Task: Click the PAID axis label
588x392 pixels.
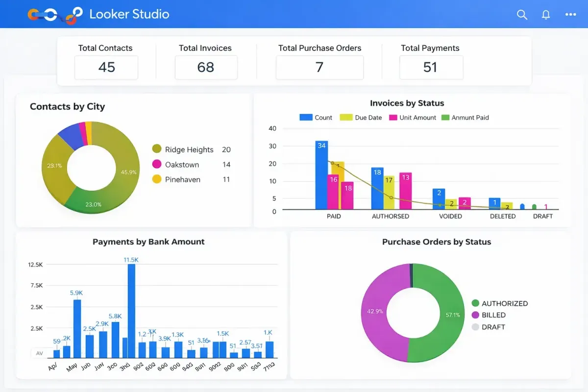Action: tap(334, 216)
